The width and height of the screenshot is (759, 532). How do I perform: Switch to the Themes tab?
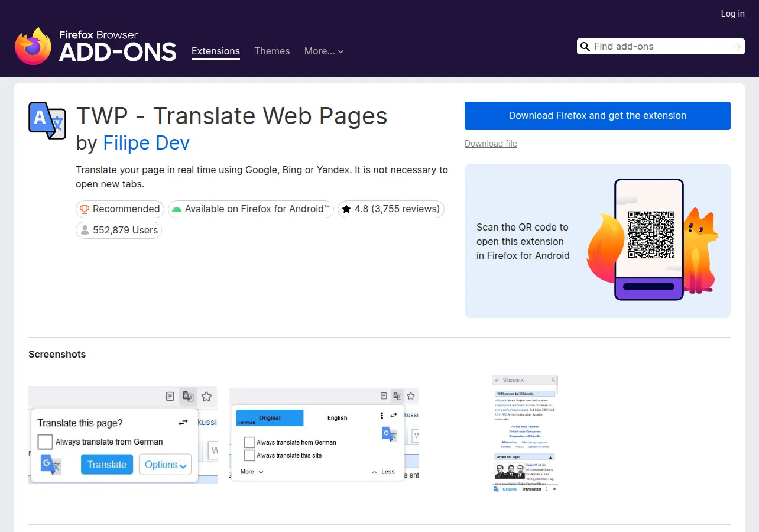pos(272,51)
